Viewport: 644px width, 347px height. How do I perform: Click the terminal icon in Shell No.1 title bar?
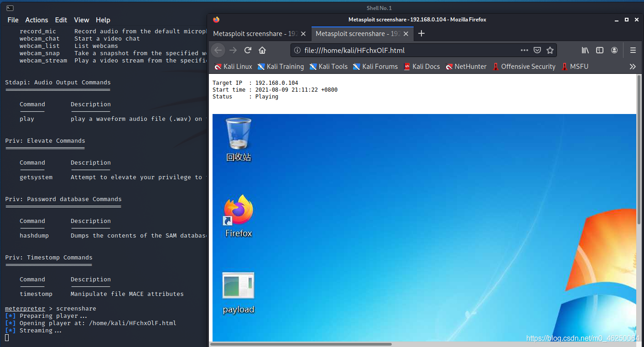10,8
